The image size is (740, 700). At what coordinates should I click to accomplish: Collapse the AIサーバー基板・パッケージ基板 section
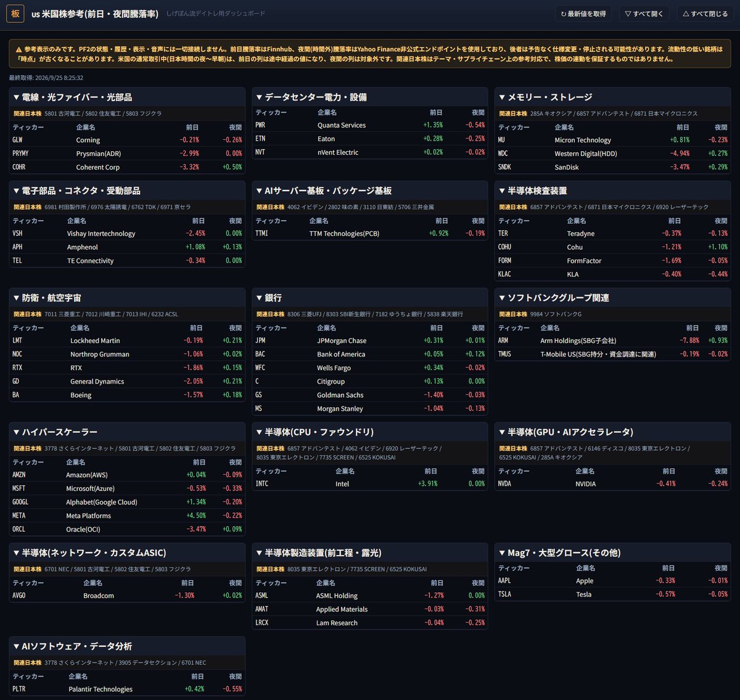point(369,191)
